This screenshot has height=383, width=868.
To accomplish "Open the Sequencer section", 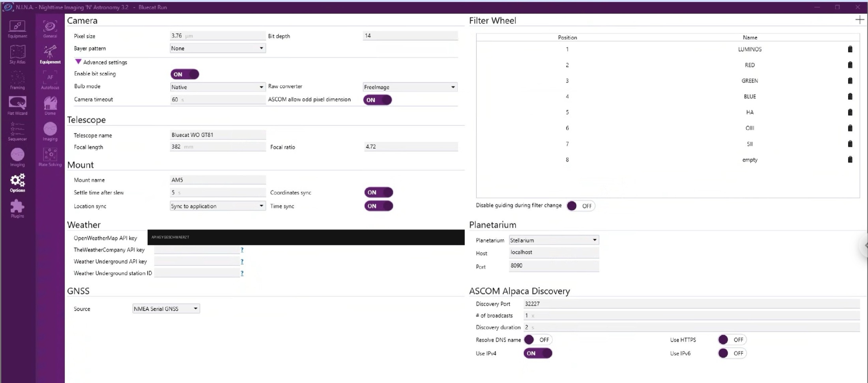I will [x=17, y=131].
